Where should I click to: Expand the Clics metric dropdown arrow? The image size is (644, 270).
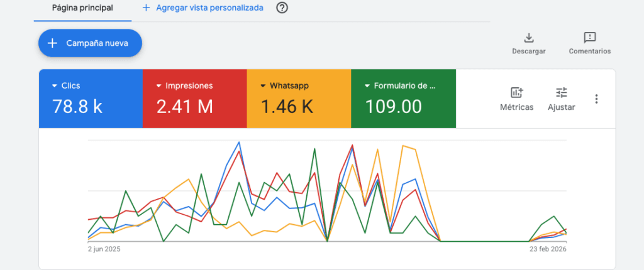tap(54, 86)
